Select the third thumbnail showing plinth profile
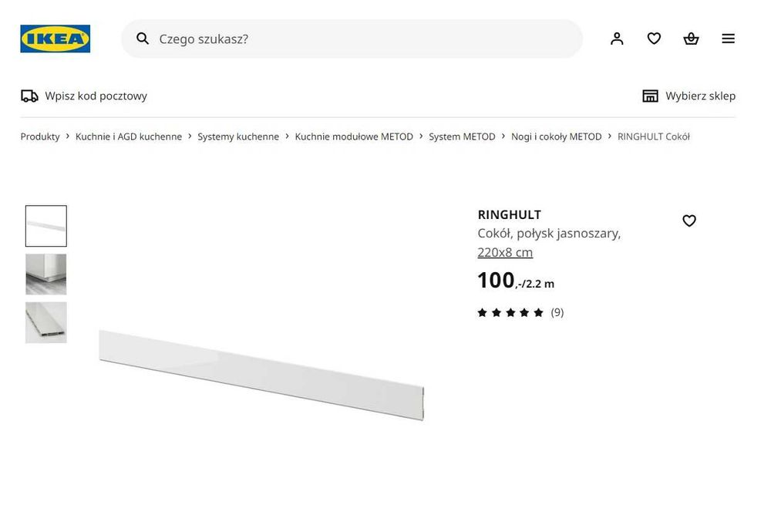This screenshot has height=532, width=771. coord(46,322)
